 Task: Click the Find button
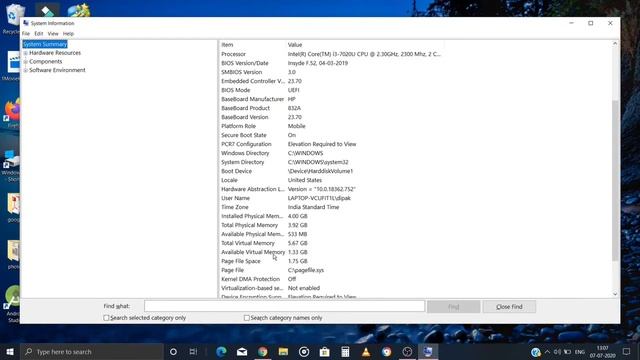(x=453, y=307)
